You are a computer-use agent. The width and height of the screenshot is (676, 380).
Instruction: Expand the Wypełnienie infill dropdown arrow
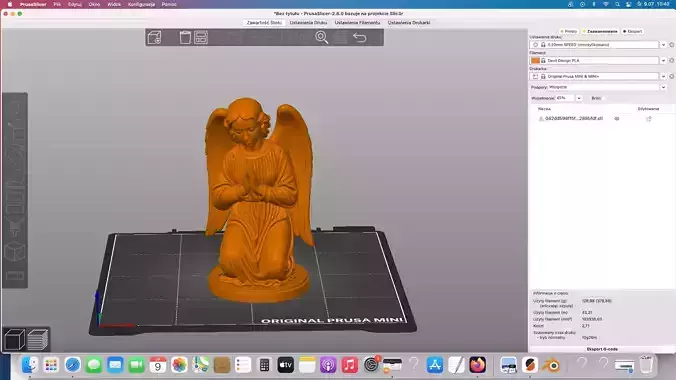[579, 98]
